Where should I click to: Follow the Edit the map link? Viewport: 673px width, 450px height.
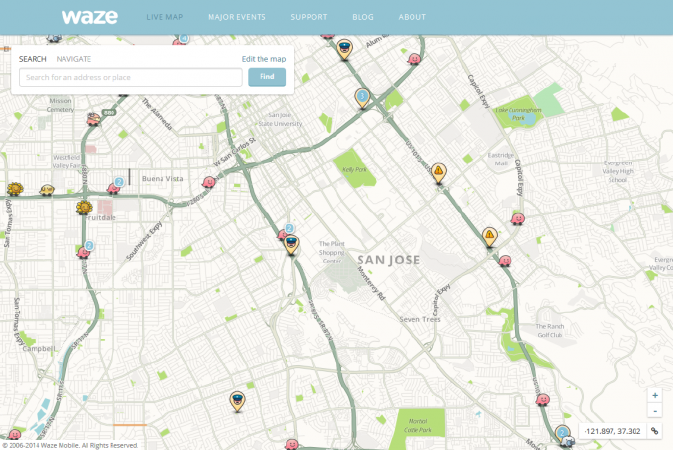pyautogui.click(x=264, y=59)
